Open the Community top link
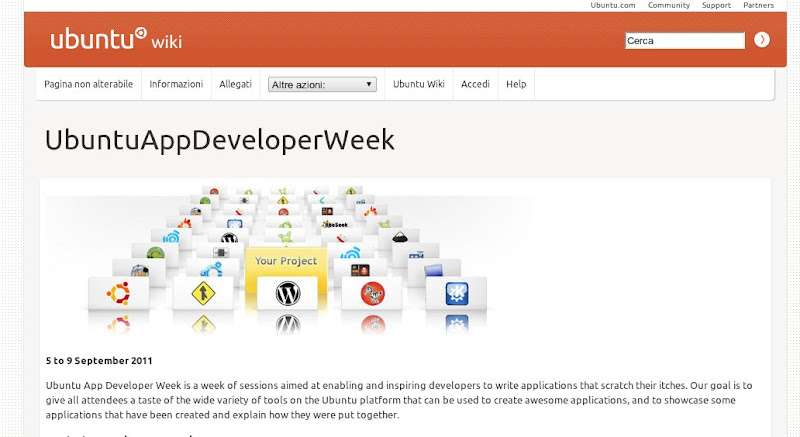This screenshot has width=800, height=437. [x=669, y=5]
